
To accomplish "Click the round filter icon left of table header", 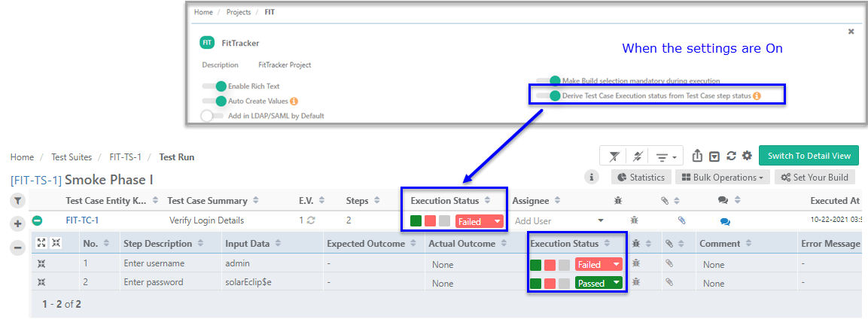I will [x=18, y=200].
